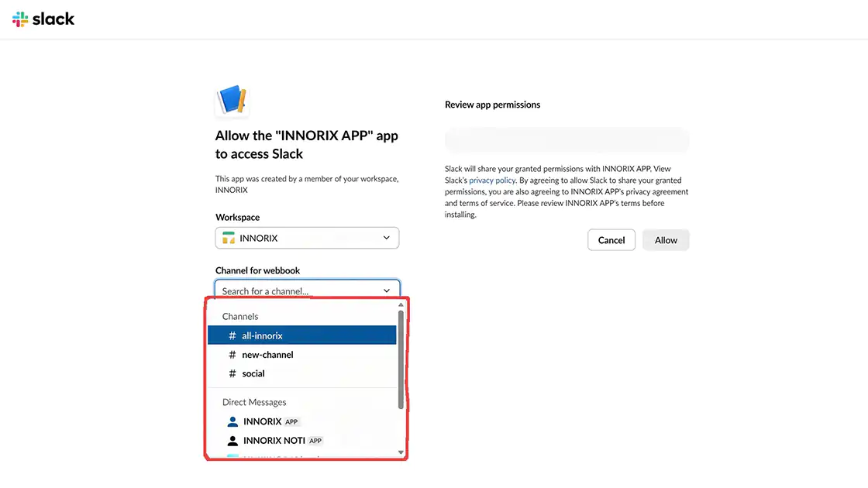Click scroll down arrow of channel list
The width and height of the screenshot is (868, 488).
click(x=401, y=452)
